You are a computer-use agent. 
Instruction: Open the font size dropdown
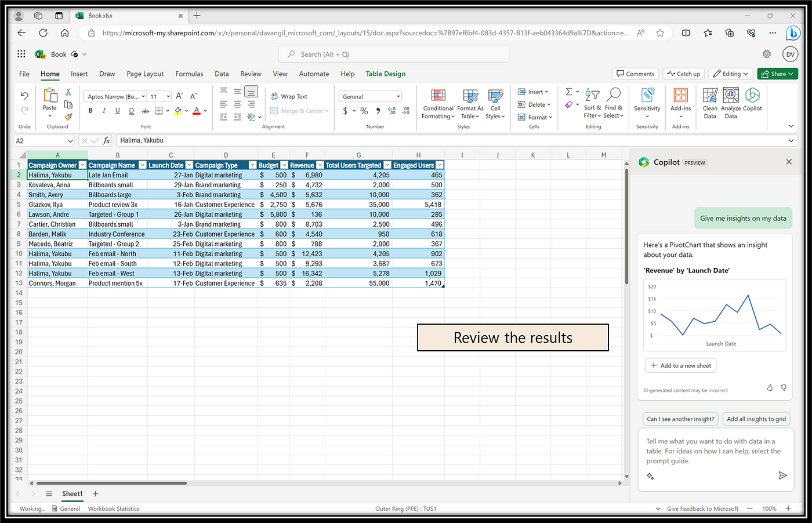[168, 97]
